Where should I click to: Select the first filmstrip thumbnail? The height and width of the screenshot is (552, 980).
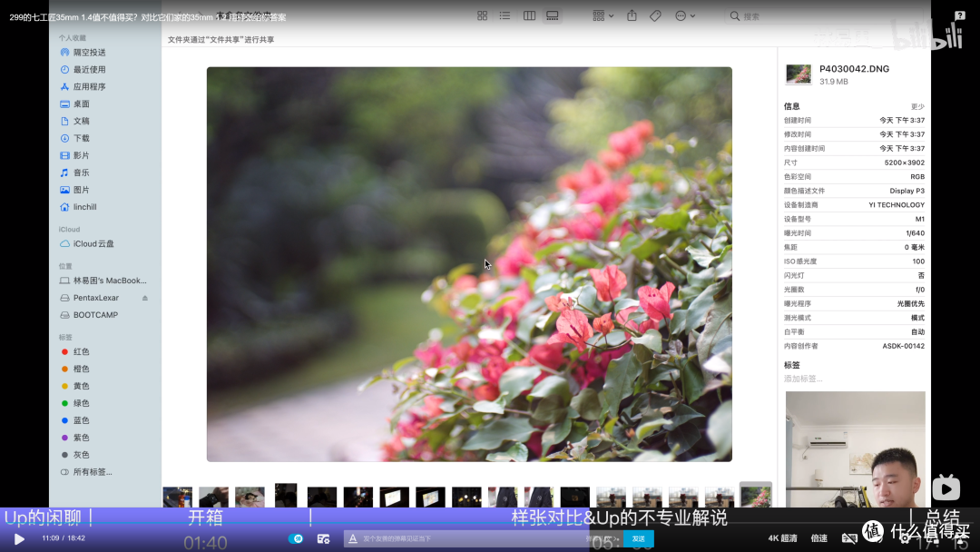(178, 497)
